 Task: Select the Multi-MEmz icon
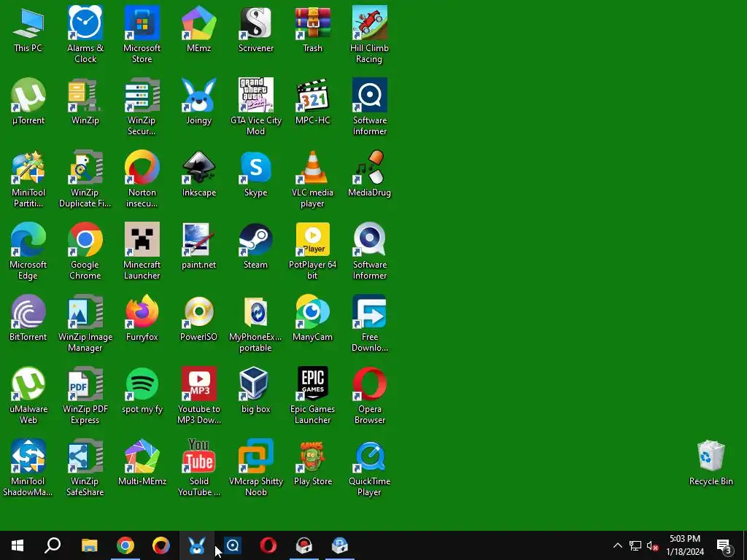(x=142, y=462)
